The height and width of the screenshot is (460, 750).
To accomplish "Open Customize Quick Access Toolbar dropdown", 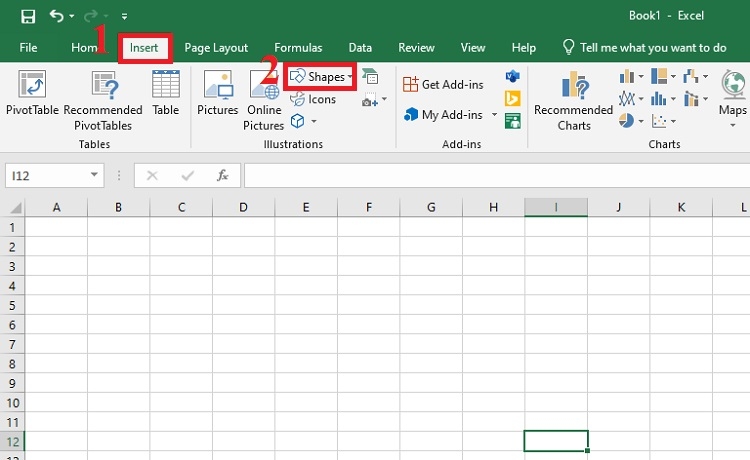I will [x=124, y=17].
